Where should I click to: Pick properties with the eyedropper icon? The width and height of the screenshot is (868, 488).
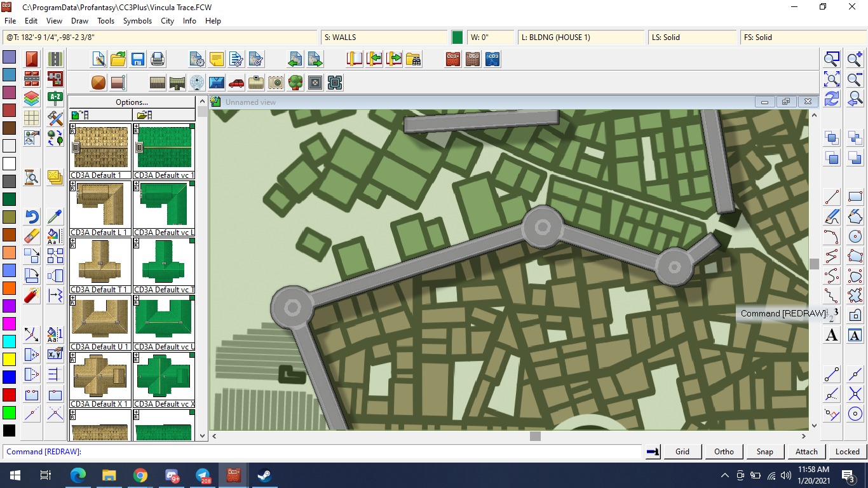55,217
